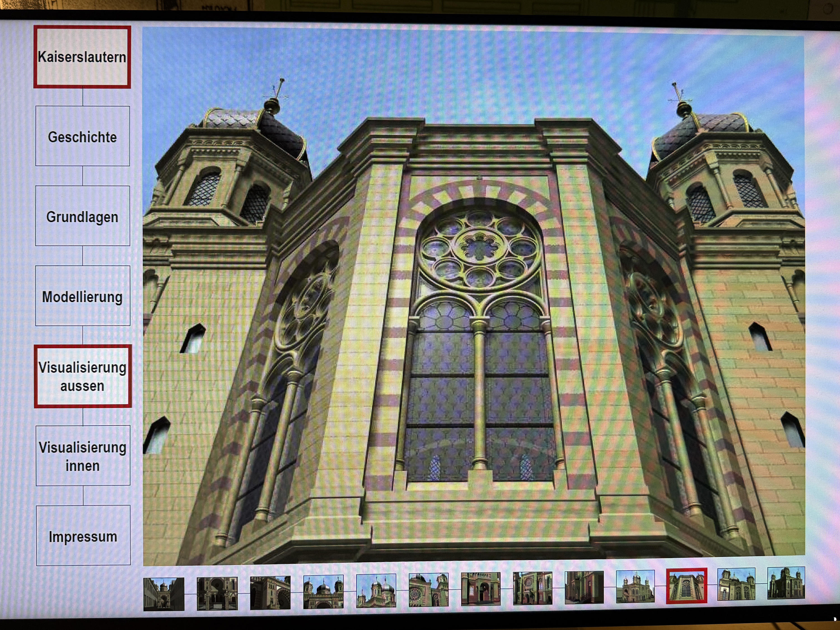The width and height of the screenshot is (840, 630).
Task: Select the Modellierung menu item
Action: (x=82, y=295)
